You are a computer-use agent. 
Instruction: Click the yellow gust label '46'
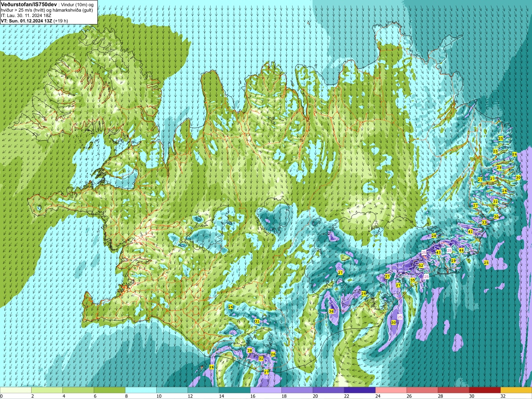tap(461, 251)
